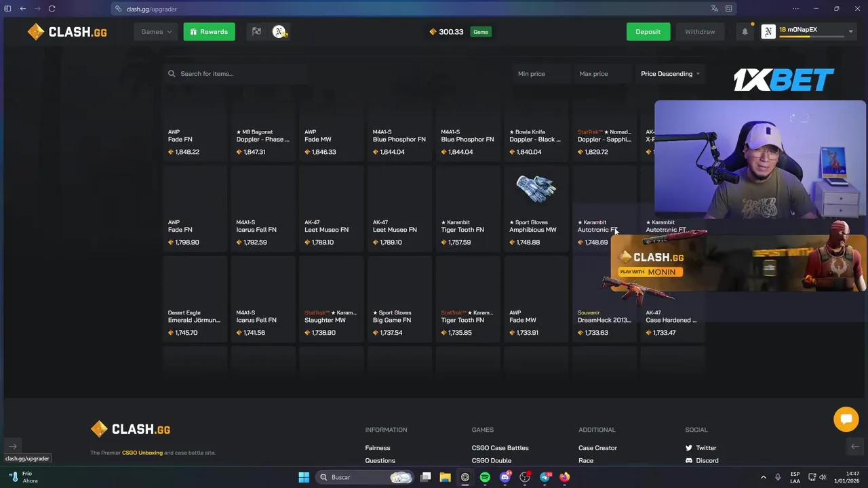Viewport: 868px width, 488px height.
Task: Select Sport Gloves Amphibious MW card
Action: coord(536,209)
